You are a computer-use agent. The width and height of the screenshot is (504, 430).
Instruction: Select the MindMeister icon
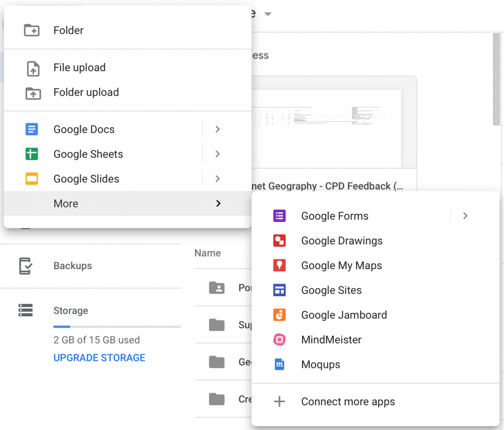pyautogui.click(x=279, y=340)
